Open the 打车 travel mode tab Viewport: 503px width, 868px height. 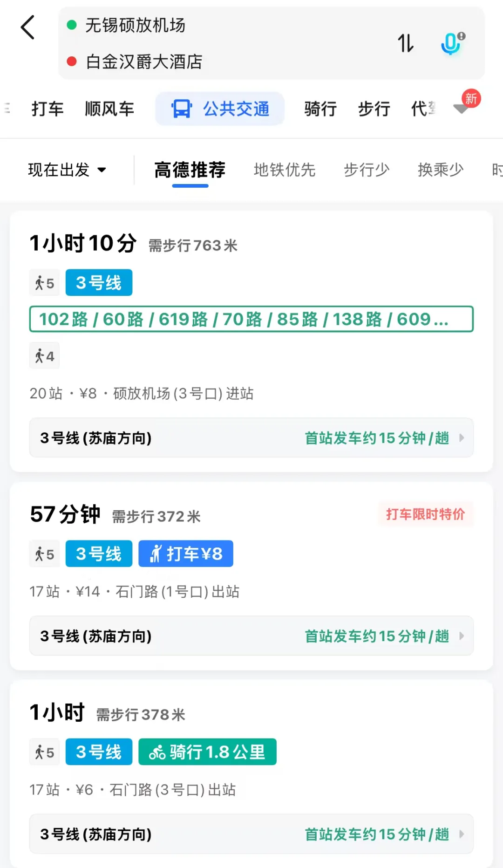coord(48,109)
